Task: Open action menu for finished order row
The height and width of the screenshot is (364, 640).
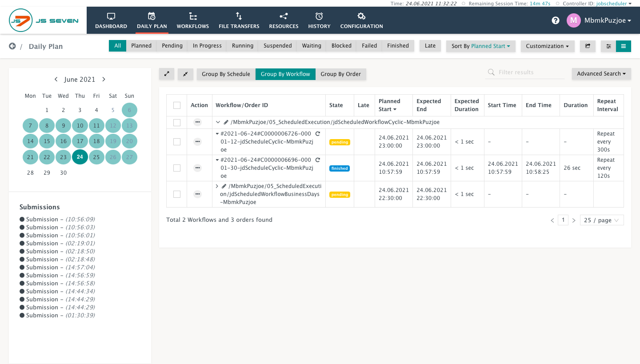Action: 198,168
